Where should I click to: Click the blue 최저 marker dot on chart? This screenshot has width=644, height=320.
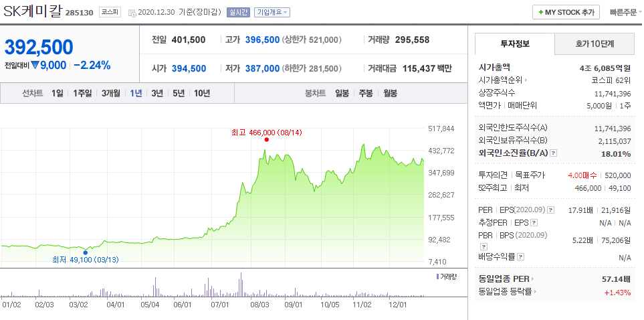tap(86, 252)
